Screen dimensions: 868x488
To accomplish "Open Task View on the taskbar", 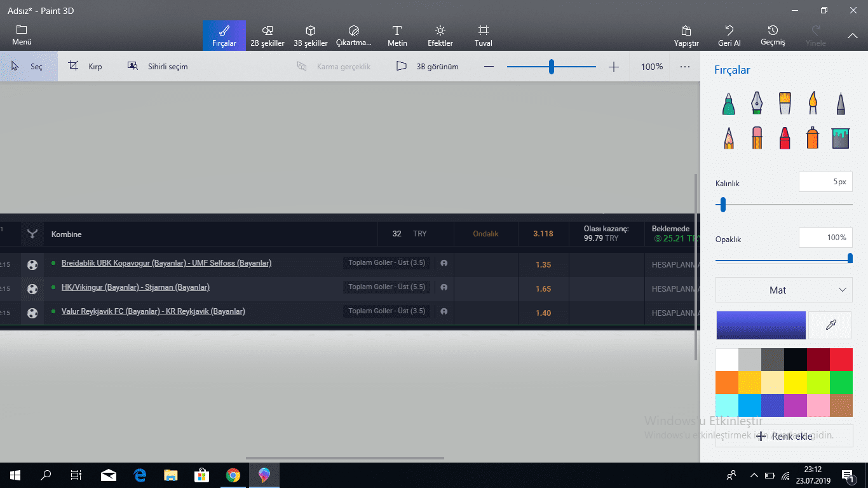I will [76, 475].
